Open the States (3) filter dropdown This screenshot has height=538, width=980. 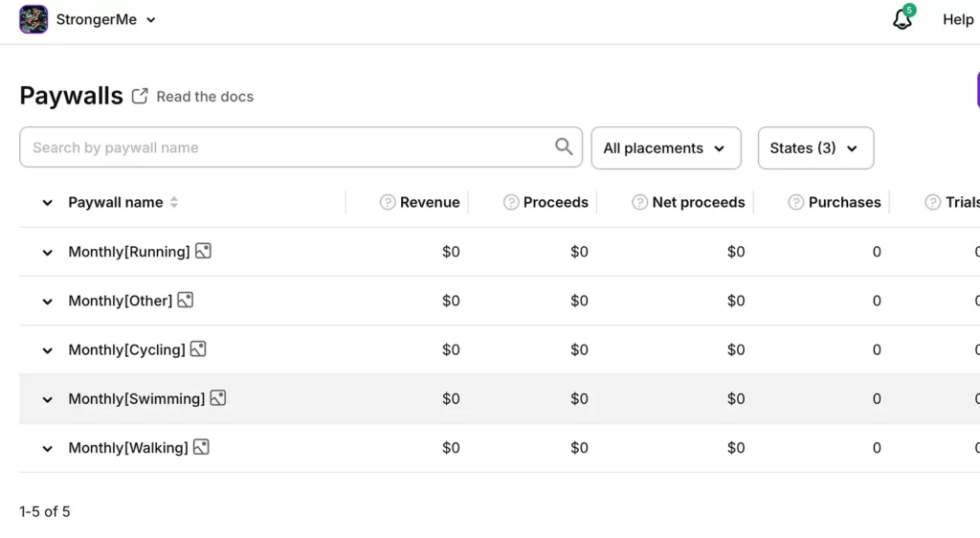coord(814,148)
